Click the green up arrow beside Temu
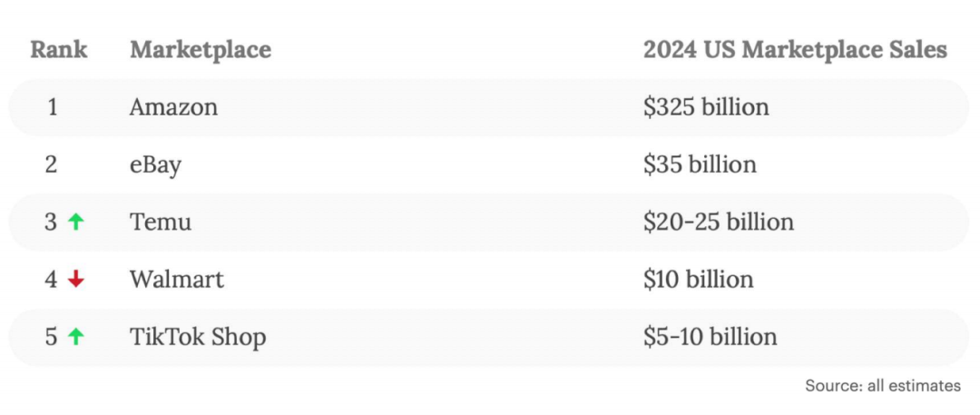Viewport: 980px width, 415px height. (x=75, y=222)
